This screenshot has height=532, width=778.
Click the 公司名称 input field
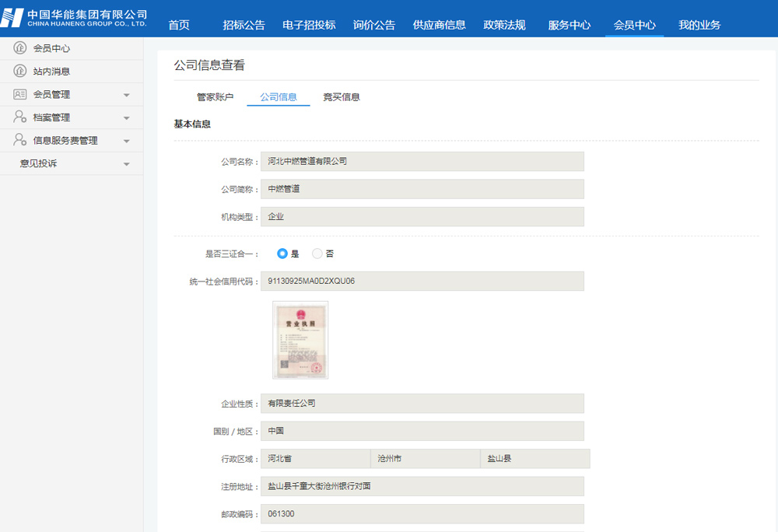(422, 161)
